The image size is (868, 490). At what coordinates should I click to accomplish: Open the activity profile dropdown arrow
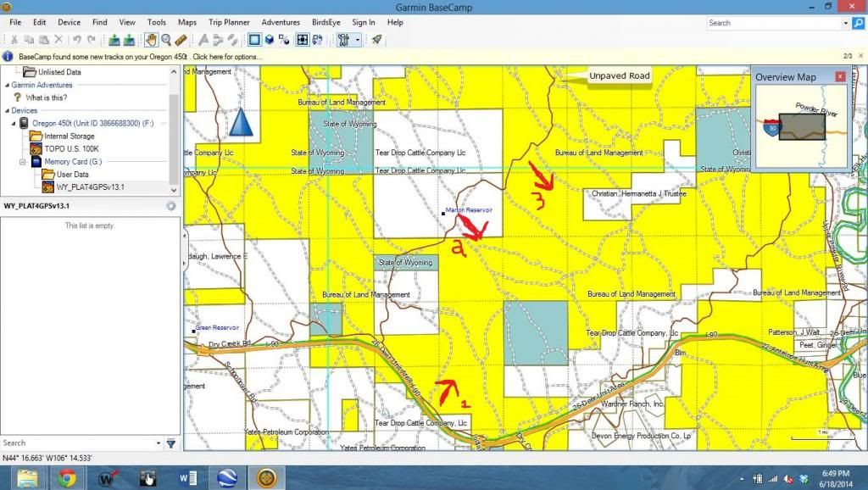357,40
